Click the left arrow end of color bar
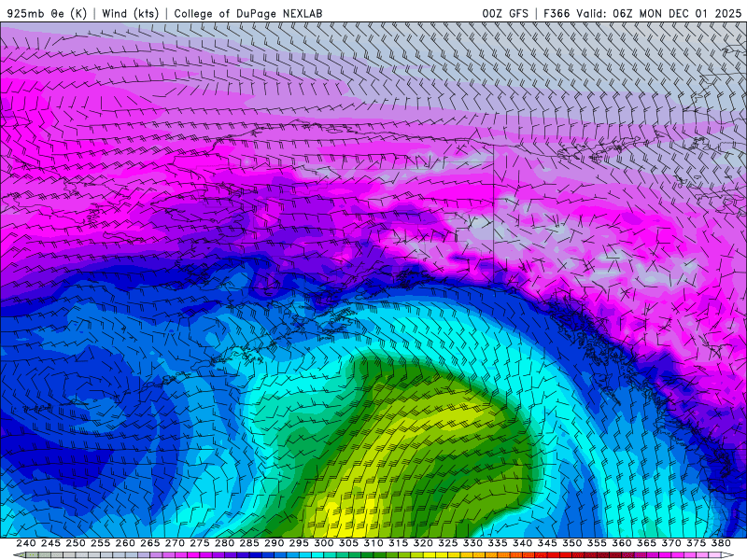The image size is (747, 560). (x=19, y=555)
